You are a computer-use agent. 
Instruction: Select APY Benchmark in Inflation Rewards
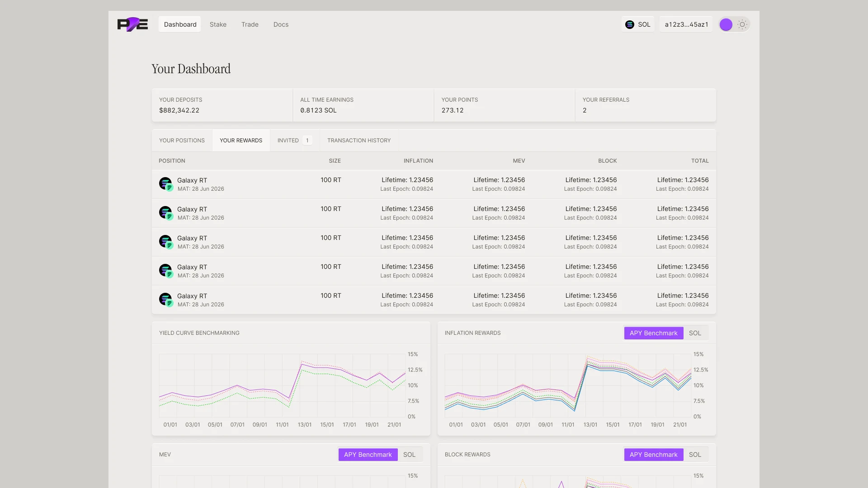coord(653,333)
